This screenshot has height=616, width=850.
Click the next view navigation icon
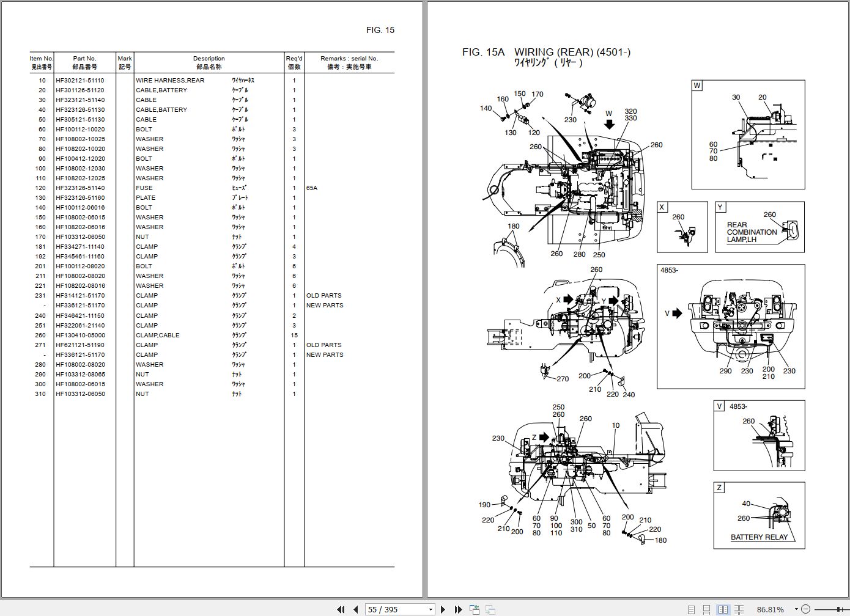tap(489, 609)
